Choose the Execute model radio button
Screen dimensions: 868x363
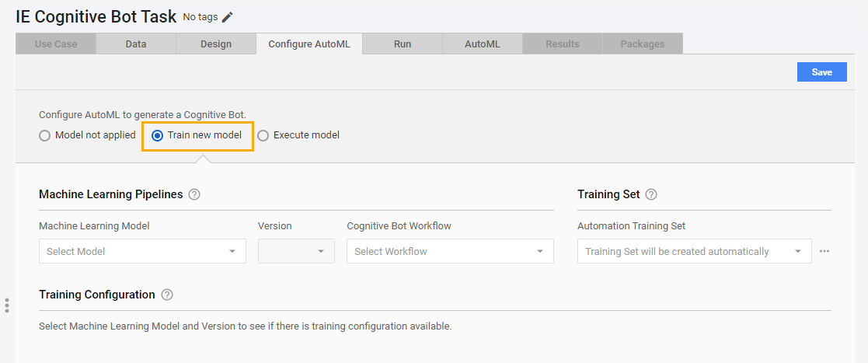263,135
